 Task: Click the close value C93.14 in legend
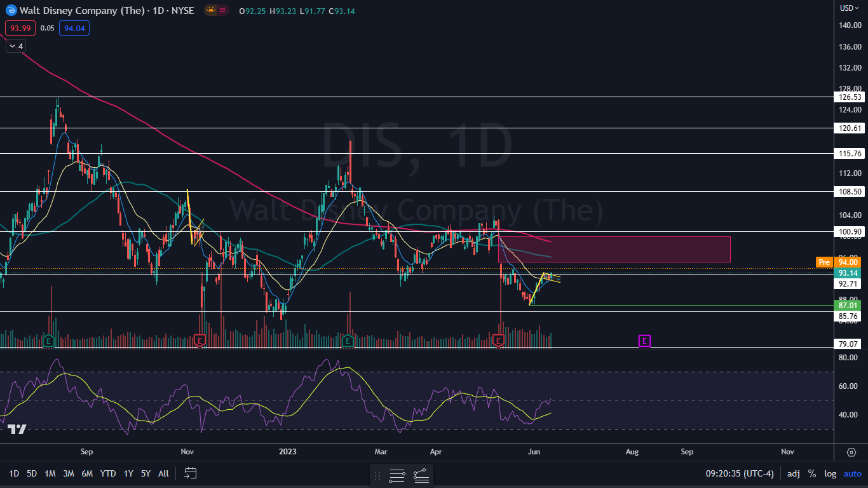tap(342, 11)
